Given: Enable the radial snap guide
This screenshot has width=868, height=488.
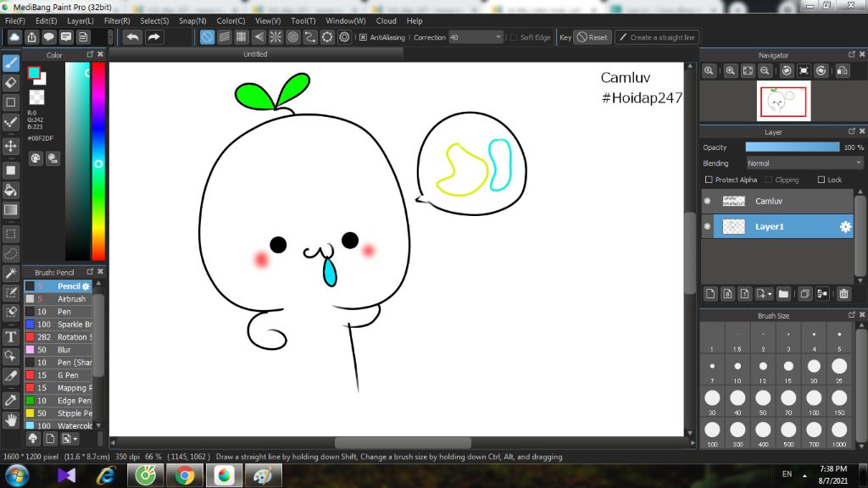Looking at the screenshot, I should tap(275, 37).
